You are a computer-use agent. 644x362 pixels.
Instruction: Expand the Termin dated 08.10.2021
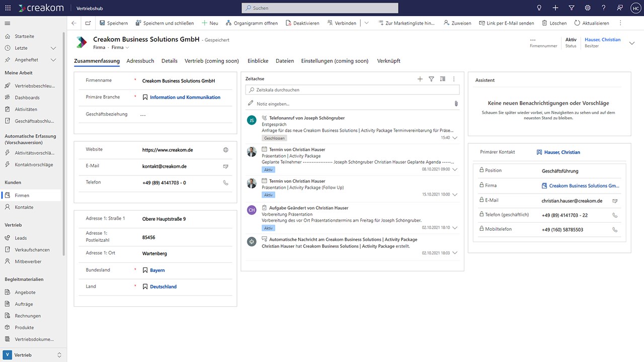tap(455, 169)
